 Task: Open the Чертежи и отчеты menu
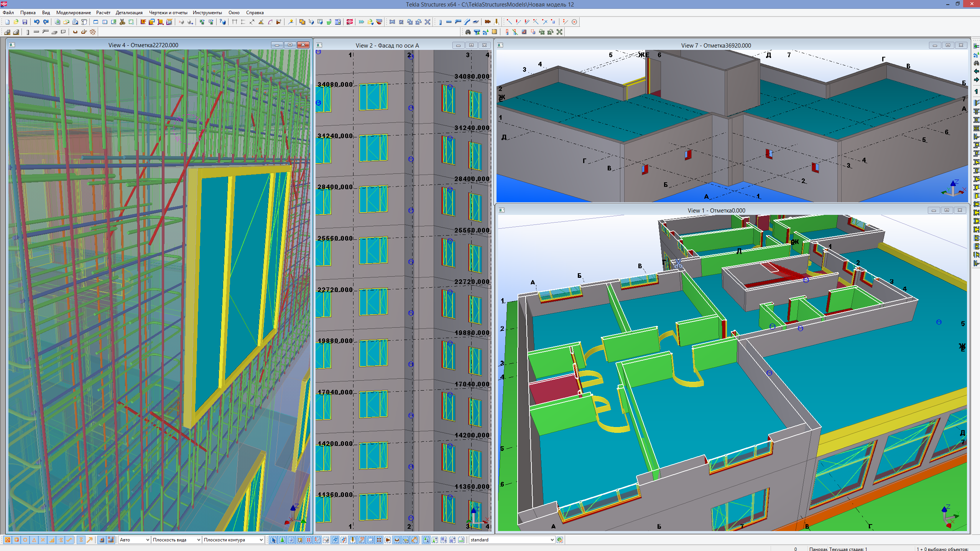pos(168,13)
